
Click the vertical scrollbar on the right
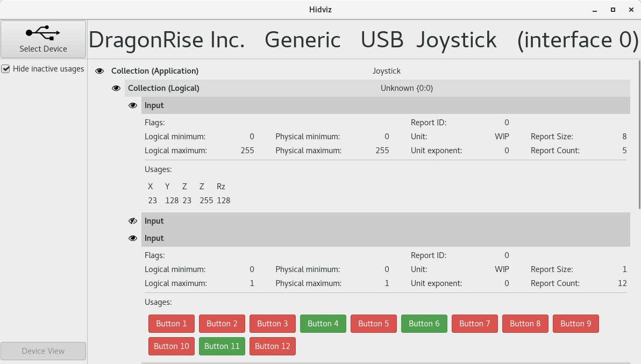click(639, 135)
